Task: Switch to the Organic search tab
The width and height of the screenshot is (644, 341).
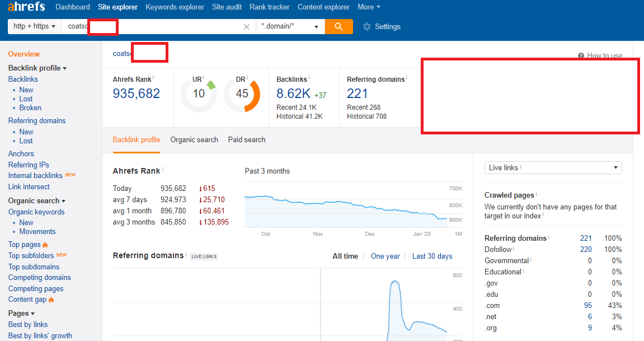Action: tap(194, 139)
